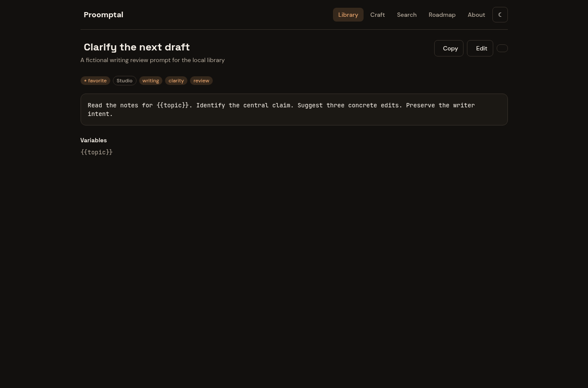Click the {{topic}} variable under Variables

click(x=96, y=152)
